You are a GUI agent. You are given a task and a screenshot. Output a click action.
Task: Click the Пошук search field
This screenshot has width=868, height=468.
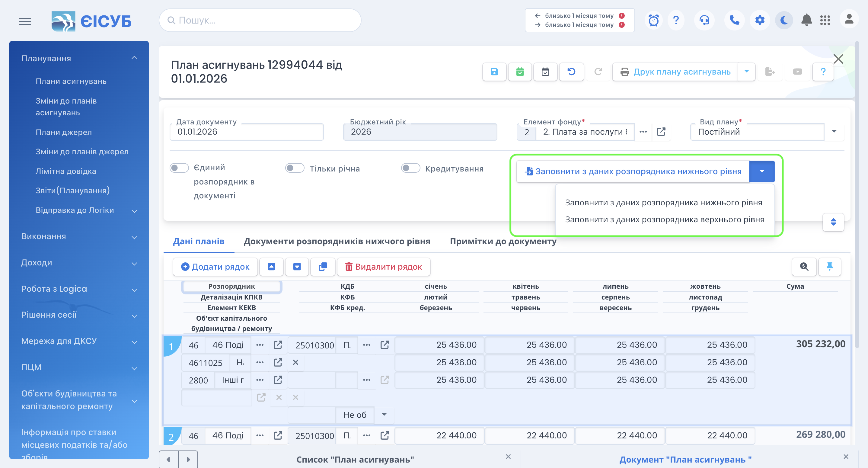(x=260, y=20)
